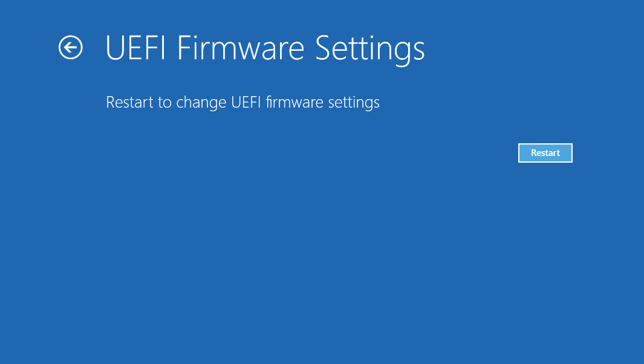Return to previous screen via arrow icon
Viewport: 644px width, 364px height.
coord(70,48)
